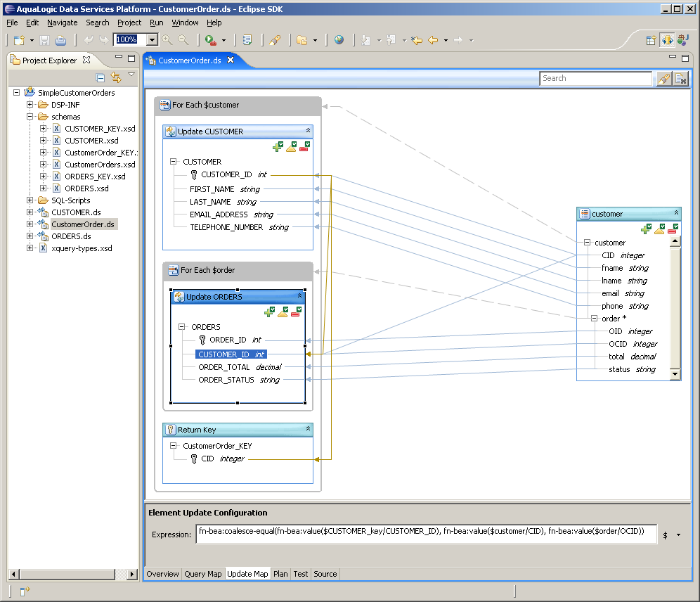Collapse the Update CUSTOMER block chevron
Image resolution: width=700 pixels, height=602 pixels.
(308, 130)
